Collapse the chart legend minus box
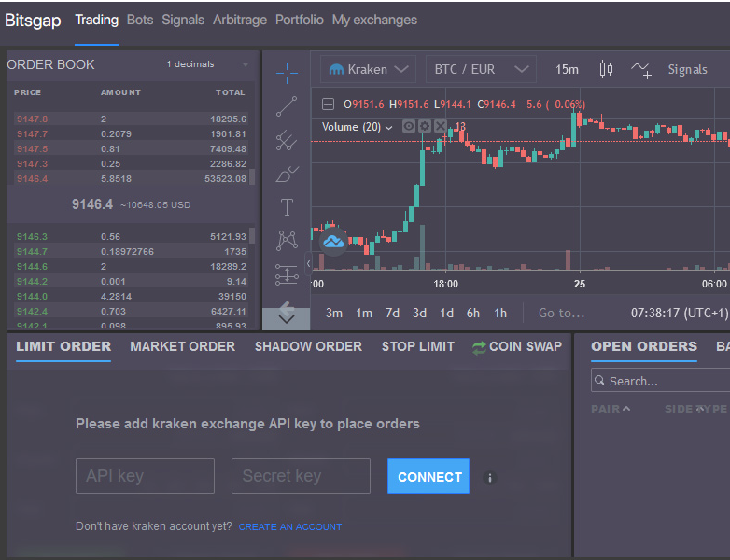730x560 pixels. [x=328, y=104]
